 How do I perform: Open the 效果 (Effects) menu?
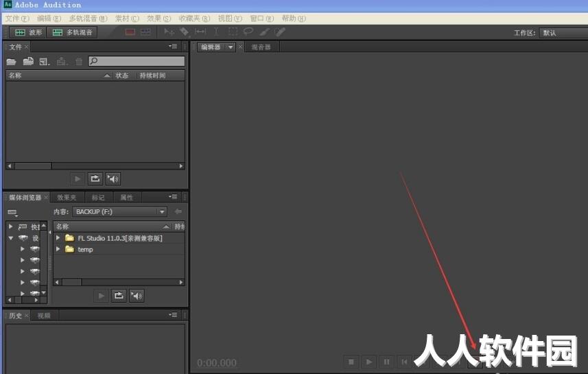158,19
